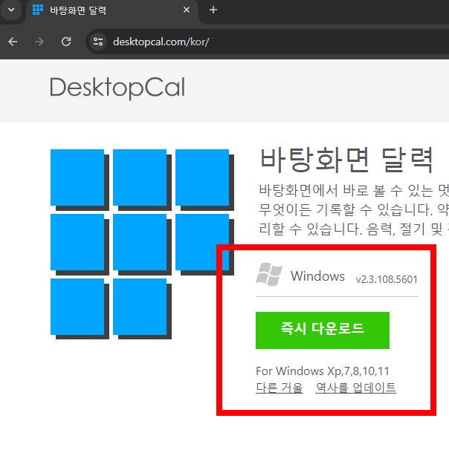Click the version v2.3.108.5601 text
The width and height of the screenshot is (449, 476).
click(x=387, y=279)
